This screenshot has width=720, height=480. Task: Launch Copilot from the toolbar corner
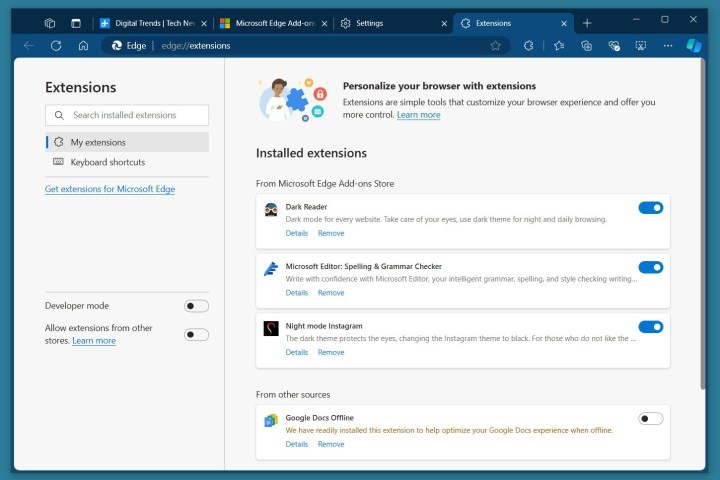point(694,45)
